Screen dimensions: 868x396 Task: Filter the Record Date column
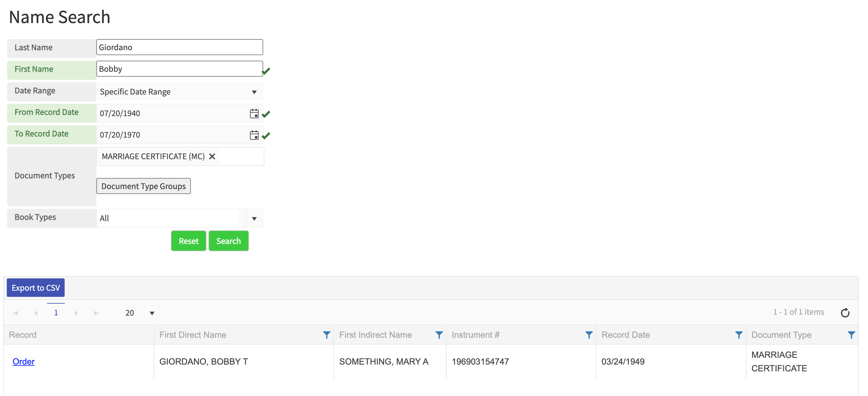point(738,335)
